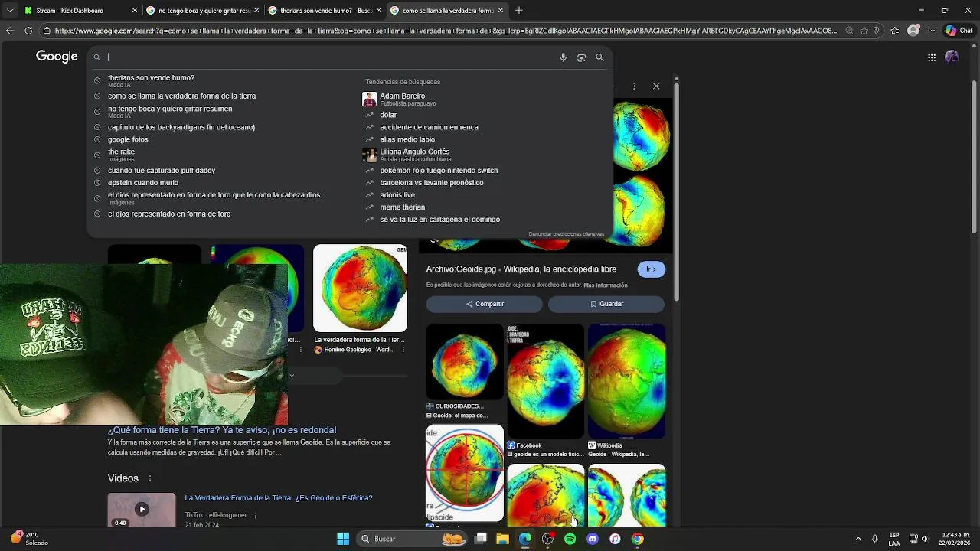Add this page to favorites star
The width and height of the screenshot is (980, 551).
tap(864, 31)
